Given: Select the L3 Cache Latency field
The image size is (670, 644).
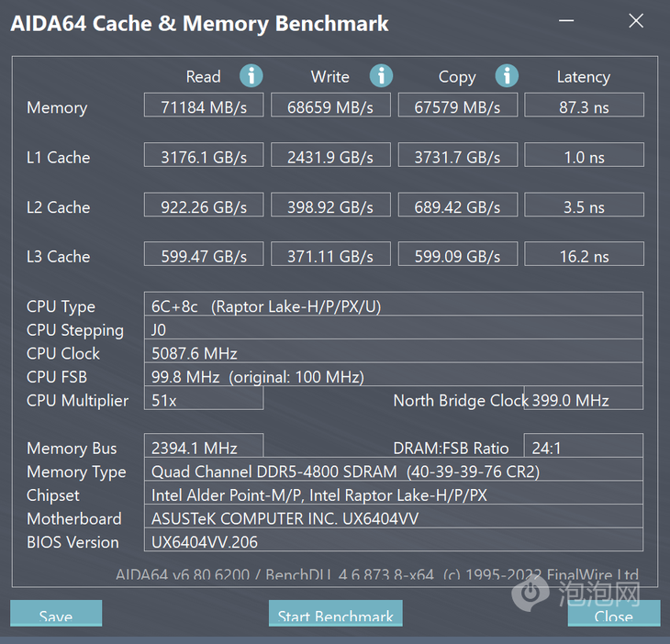Looking at the screenshot, I should 584,254.
